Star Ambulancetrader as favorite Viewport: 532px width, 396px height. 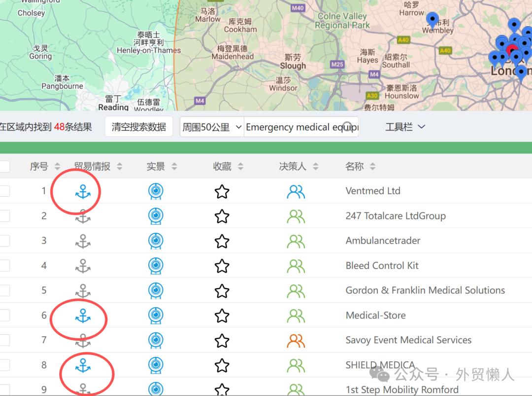pyautogui.click(x=222, y=241)
